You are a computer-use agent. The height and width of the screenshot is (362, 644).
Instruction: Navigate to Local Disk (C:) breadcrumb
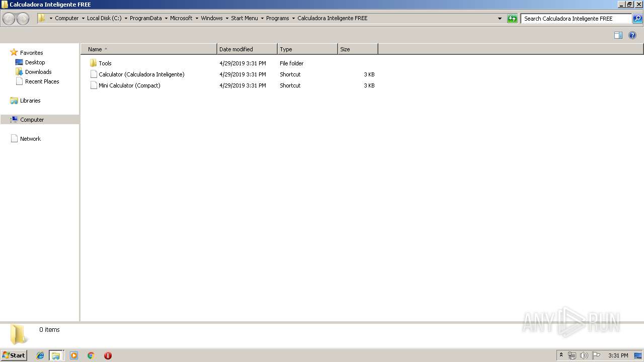coord(104,18)
